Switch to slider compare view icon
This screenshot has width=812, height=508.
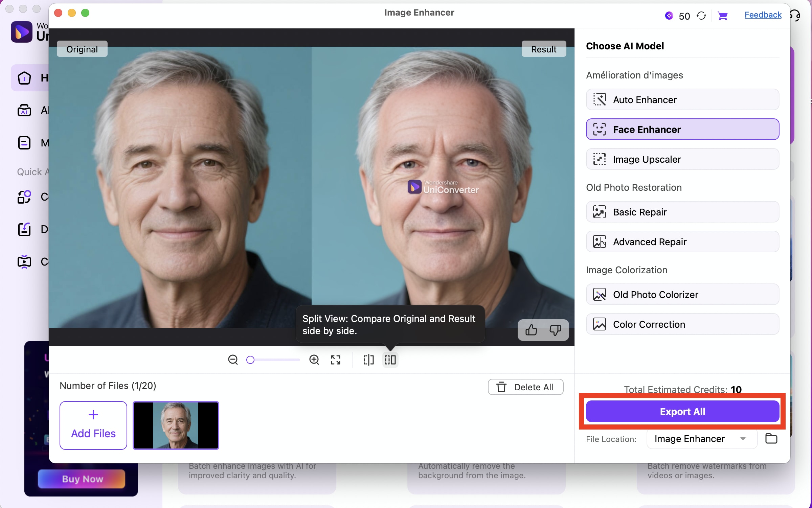point(368,360)
